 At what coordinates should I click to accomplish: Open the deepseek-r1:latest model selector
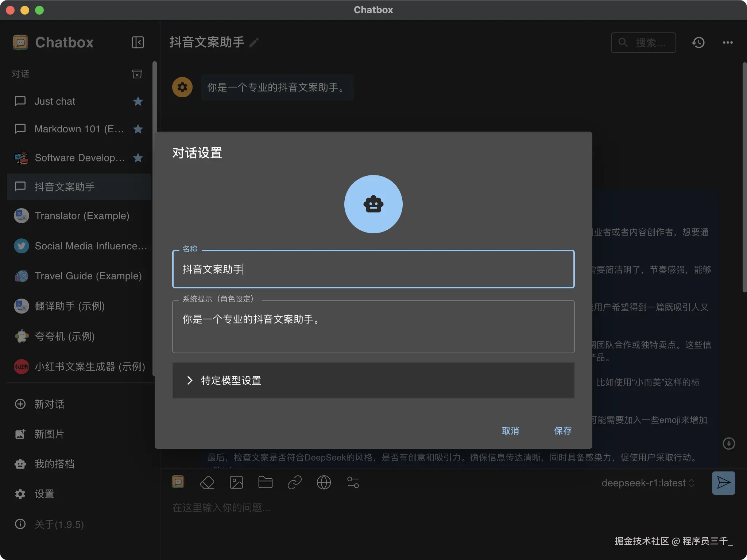coord(648,483)
